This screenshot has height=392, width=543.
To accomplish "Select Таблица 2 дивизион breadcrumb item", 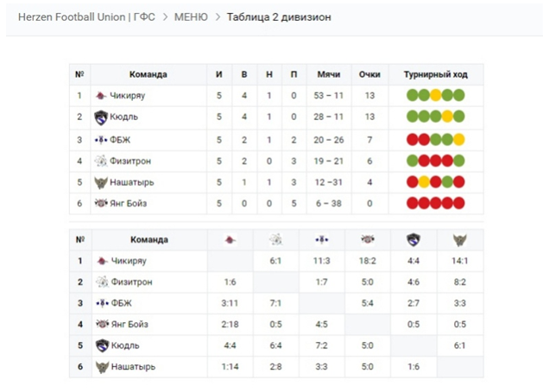I will tap(279, 17).
